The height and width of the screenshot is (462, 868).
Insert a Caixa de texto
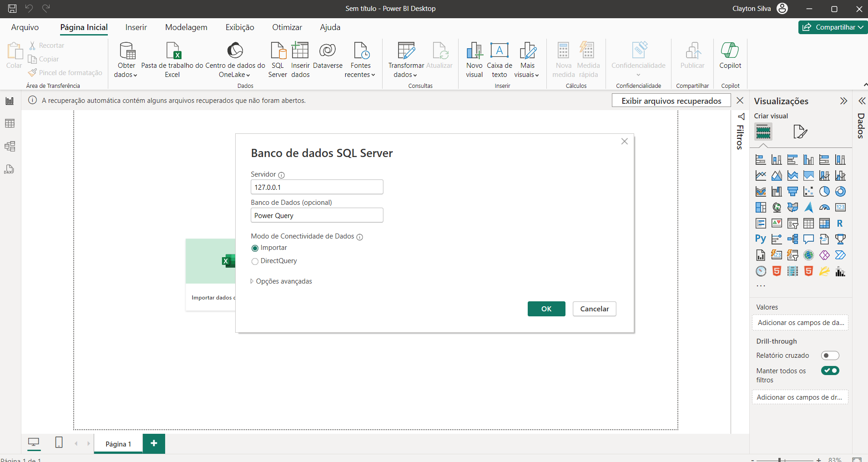point(500,60)
